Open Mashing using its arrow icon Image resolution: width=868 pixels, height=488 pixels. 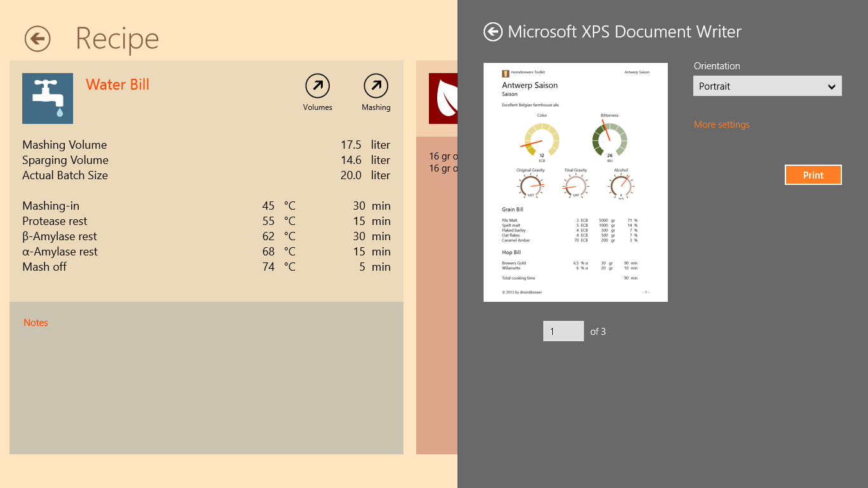pos(376,86)
